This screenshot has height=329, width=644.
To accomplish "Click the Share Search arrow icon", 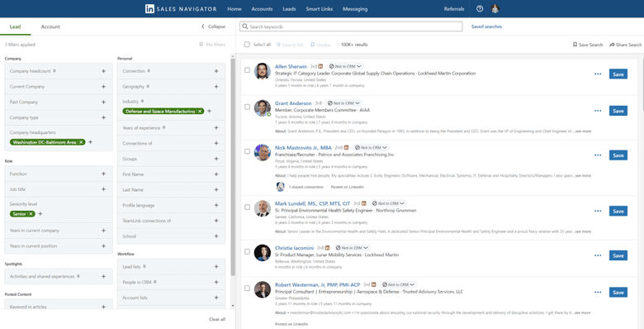I will click(x=612, y=45).
